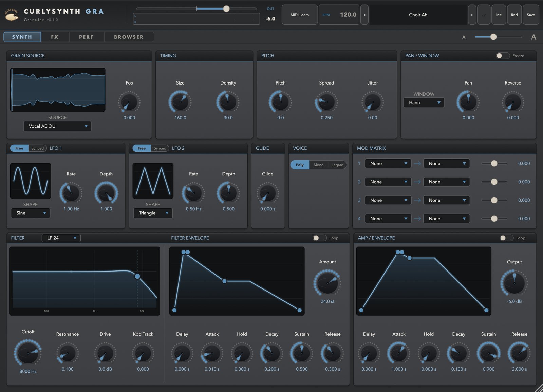Viewport: 543px width, 392px height.
Task: Click the Rnd randomize button
Action: tap(514, 15)
